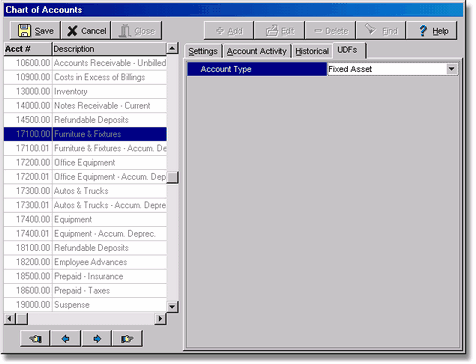
Task: Switch to the Settings tab
Action: [x=203, y=51]
